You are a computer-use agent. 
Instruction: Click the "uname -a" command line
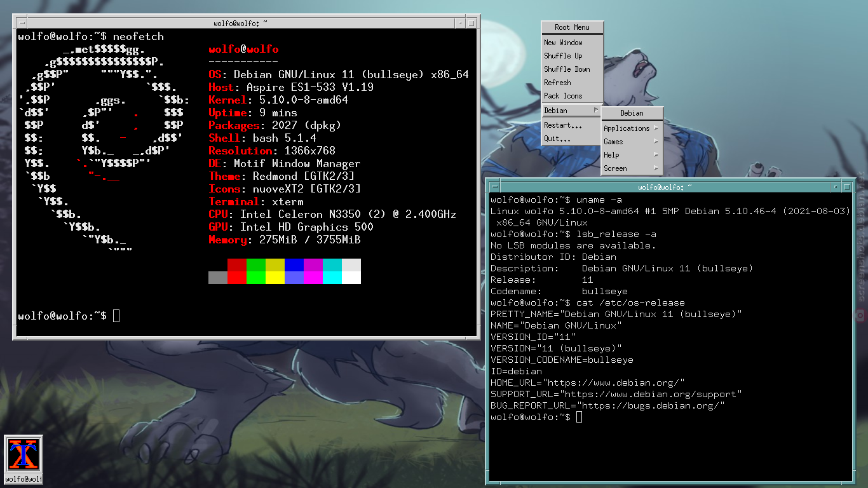pyautogui.click(x=556, y=200)
